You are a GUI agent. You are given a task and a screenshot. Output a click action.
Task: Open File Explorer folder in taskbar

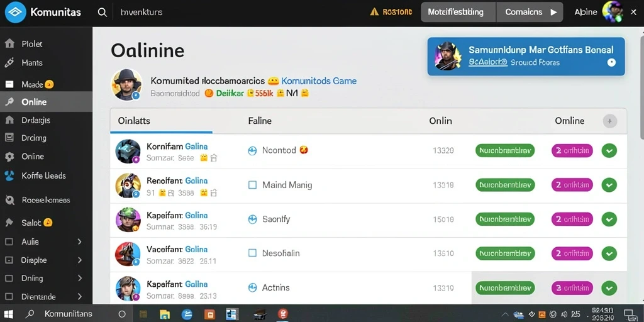pos(165,314)
